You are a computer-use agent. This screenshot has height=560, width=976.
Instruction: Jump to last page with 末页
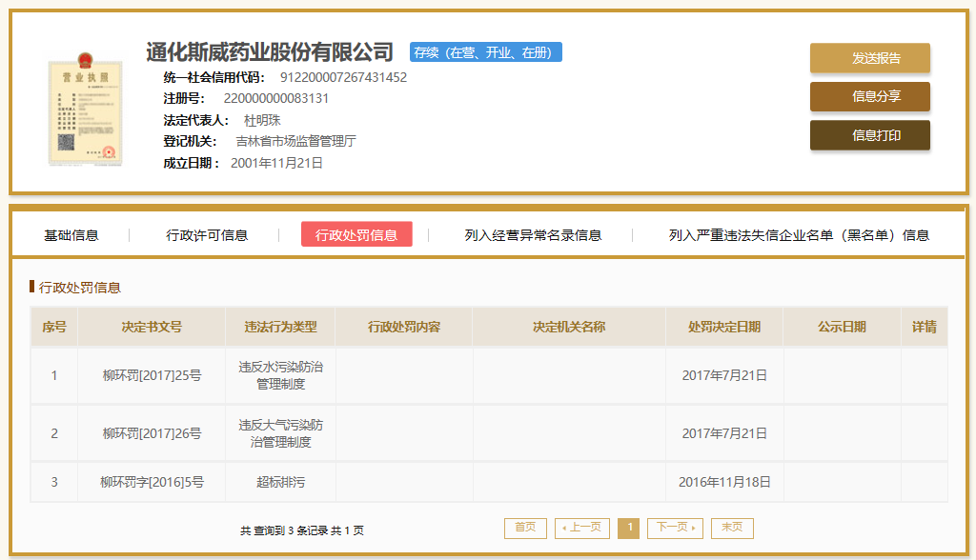coord(732,528)
